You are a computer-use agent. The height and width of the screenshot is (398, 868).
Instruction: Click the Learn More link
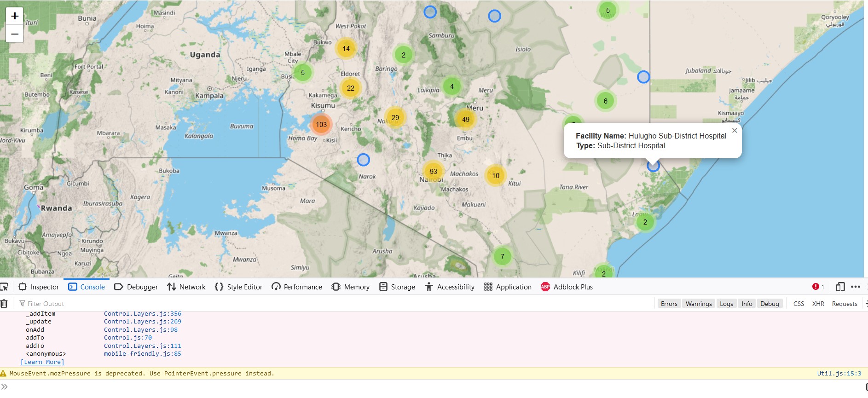pyautogui.click(x=42, y=362)
